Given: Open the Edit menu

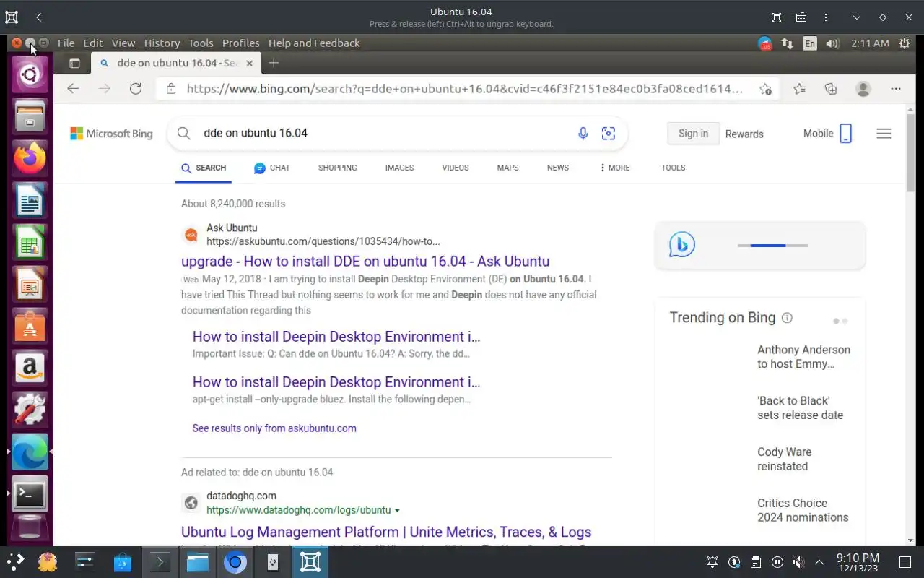Looking at the screenshot, I should tap(92, 43).
